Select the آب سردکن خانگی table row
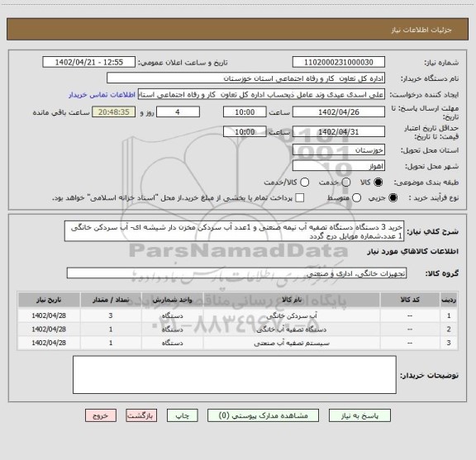 238,315
